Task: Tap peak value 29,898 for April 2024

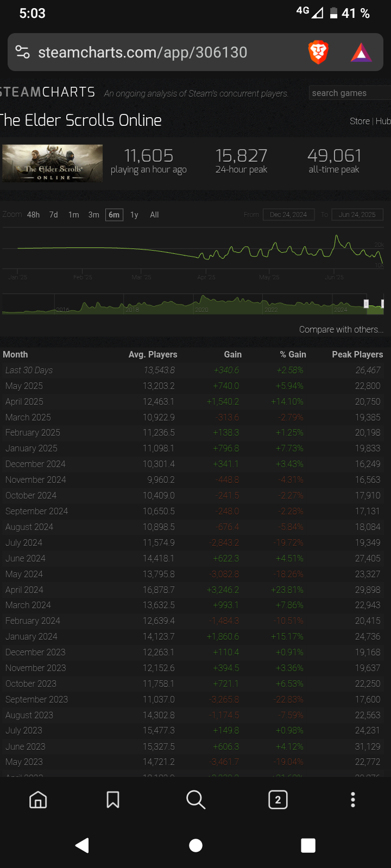Action: coord(368,590)
